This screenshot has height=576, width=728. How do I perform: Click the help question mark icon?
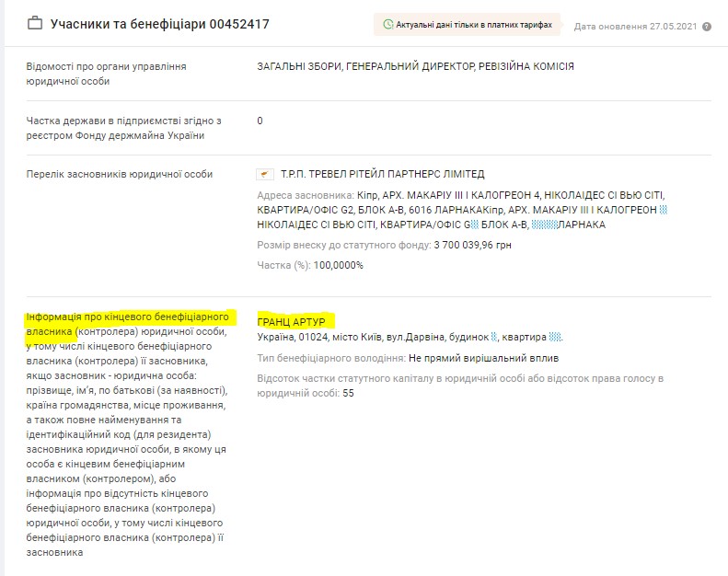(707, 27)
